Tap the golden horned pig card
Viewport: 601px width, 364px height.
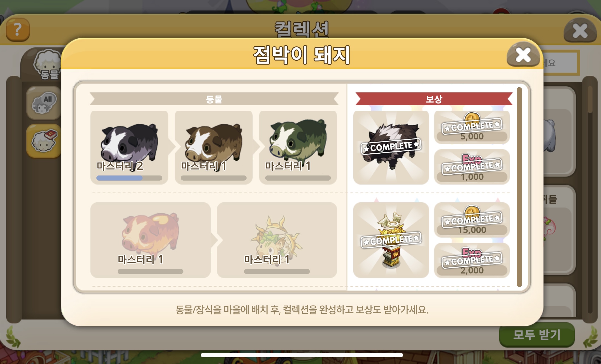(x=277, y=240)
